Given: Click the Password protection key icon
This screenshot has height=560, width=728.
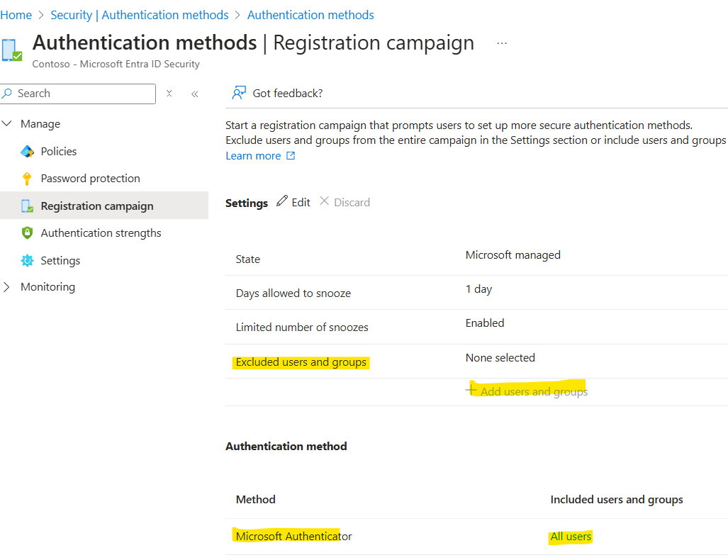Looking at the screenshot, I should [28, 179].
